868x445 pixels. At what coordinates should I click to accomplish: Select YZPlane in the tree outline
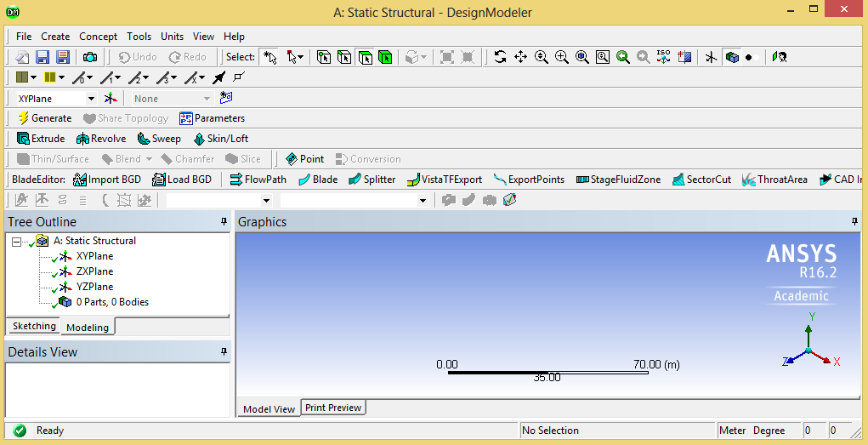[94, 287]
